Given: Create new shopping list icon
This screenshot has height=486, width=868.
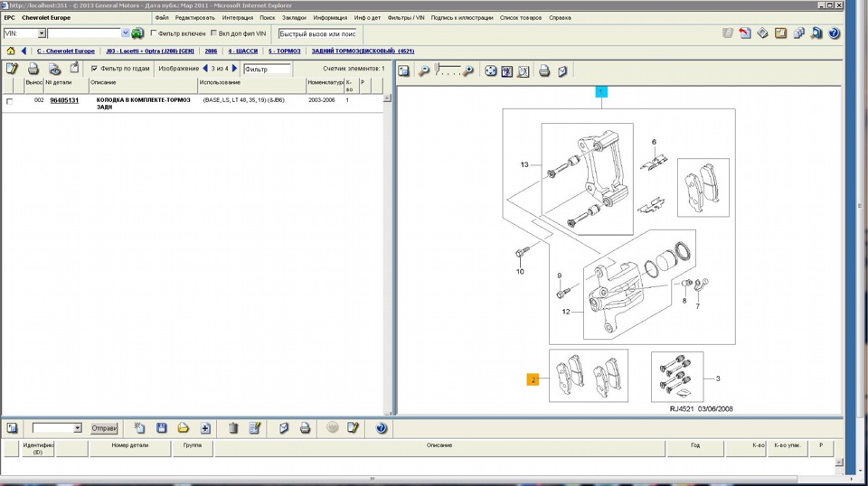Looking at the screenshot, I should [x=139, y=428].
